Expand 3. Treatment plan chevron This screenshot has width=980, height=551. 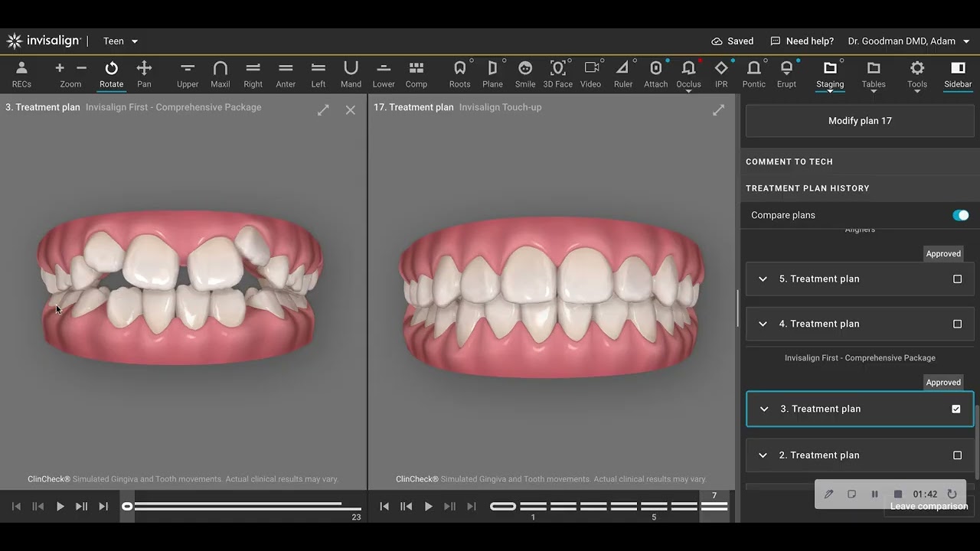764,409
